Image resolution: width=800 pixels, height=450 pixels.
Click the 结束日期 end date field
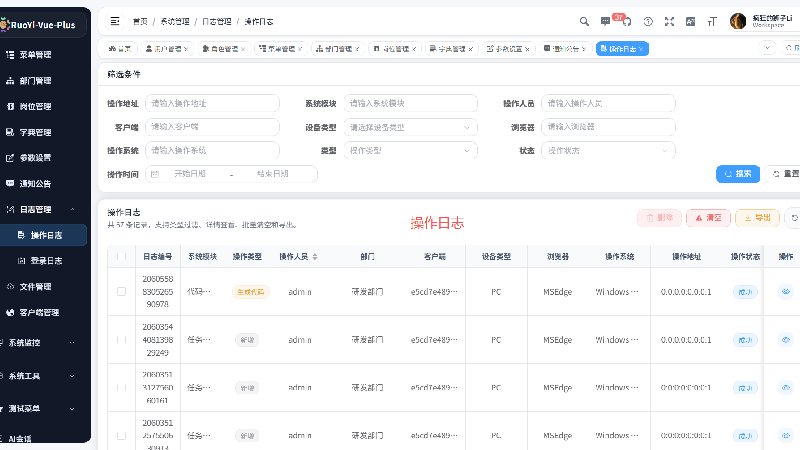[x=273, y=174]
